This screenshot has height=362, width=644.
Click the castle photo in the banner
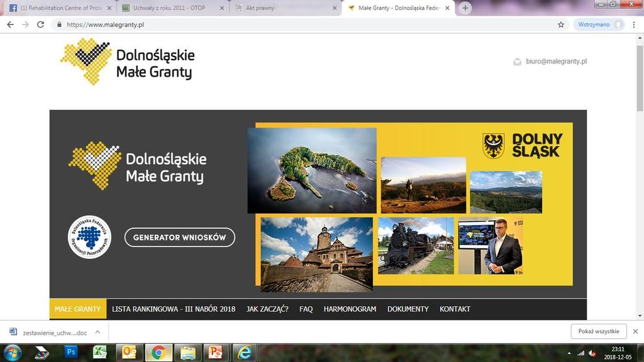click(317, 255)
